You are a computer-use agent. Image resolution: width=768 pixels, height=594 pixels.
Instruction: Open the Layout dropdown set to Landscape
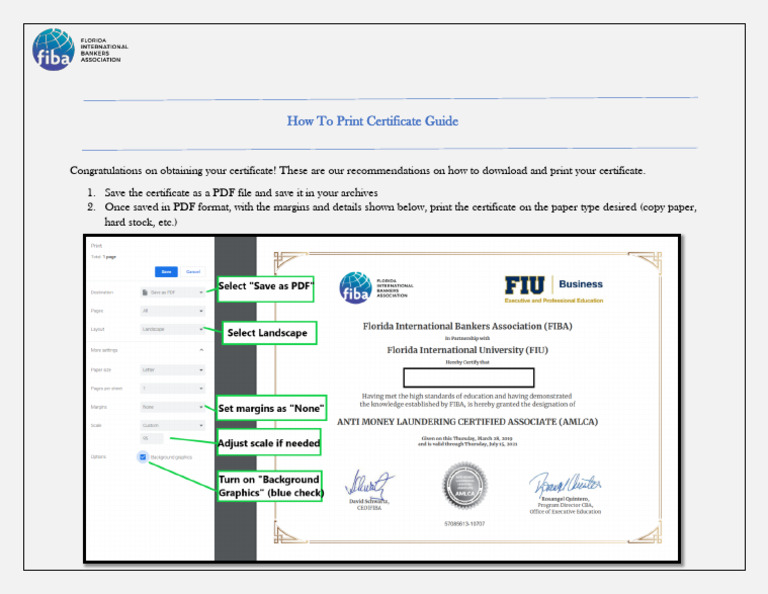point(172,329)
